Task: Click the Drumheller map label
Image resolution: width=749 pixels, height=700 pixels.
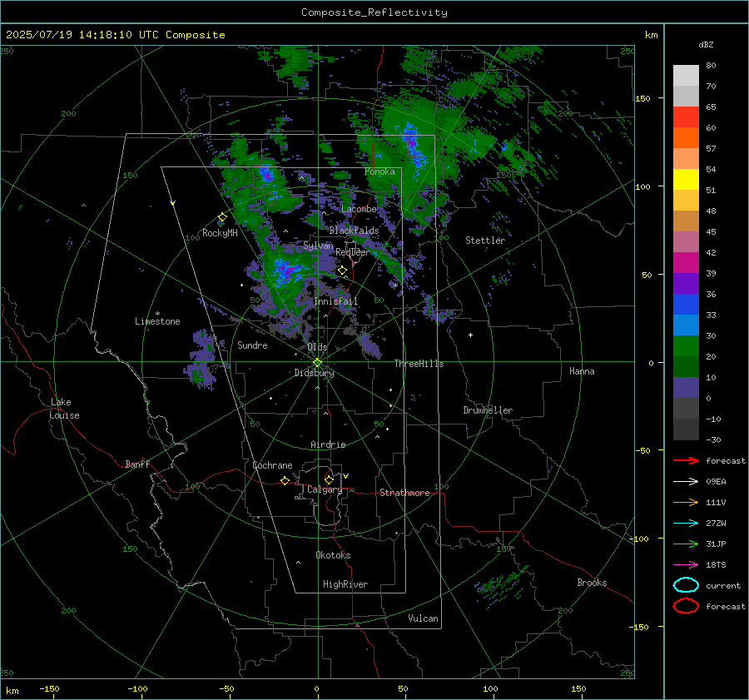Action: [x=488, y=410]
